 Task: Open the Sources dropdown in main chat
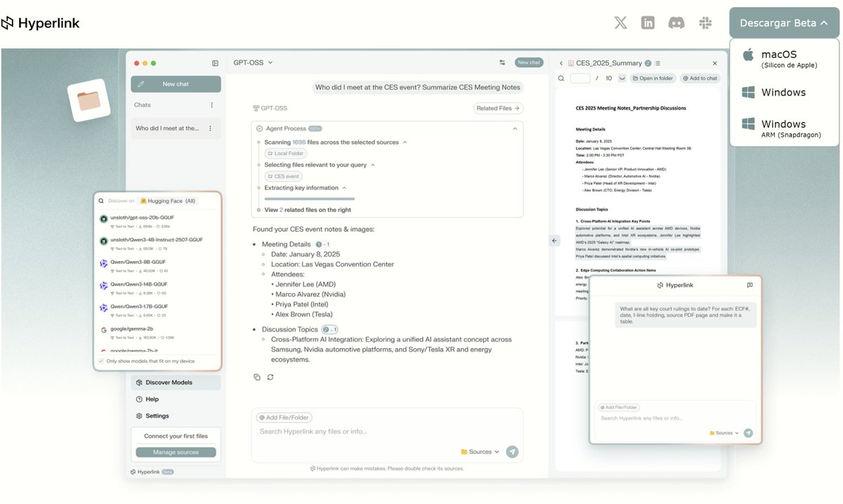click(x=480, y=452)
